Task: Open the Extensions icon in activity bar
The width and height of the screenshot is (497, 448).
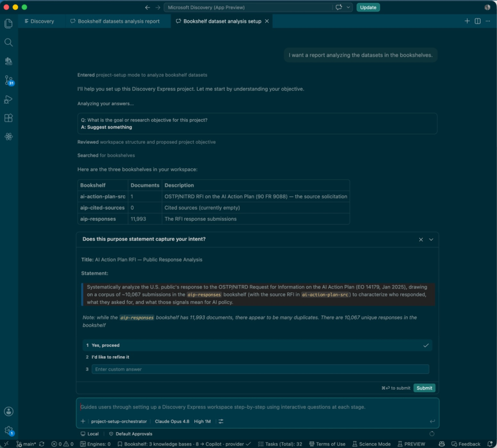Action: [9, 118]
